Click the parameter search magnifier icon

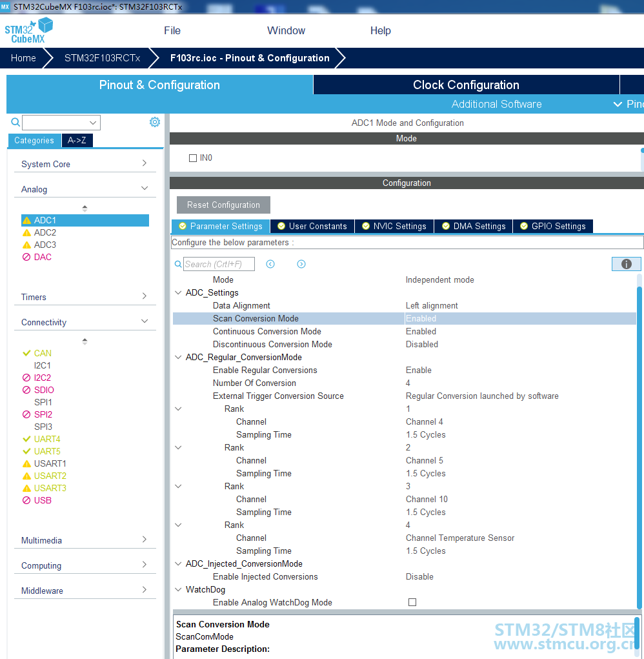point(178,264)
